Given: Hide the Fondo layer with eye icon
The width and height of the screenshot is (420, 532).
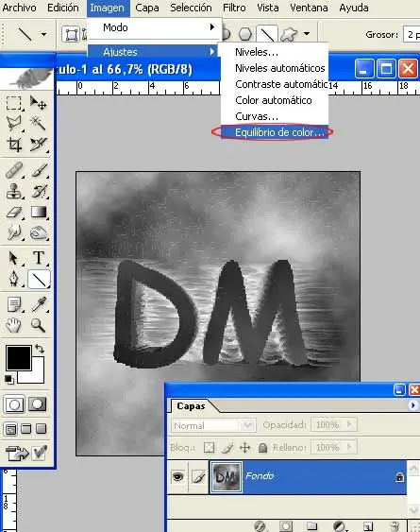Looking at the screenshot, I should coord(178,476).
